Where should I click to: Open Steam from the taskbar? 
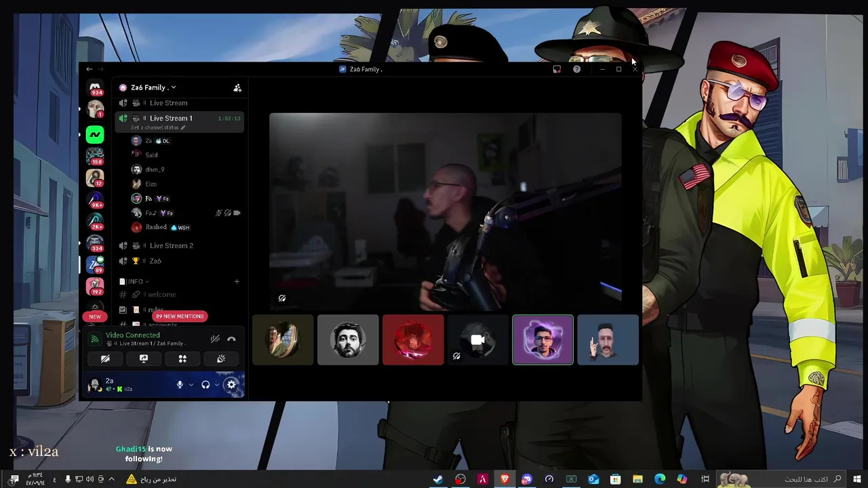point(438,479)
